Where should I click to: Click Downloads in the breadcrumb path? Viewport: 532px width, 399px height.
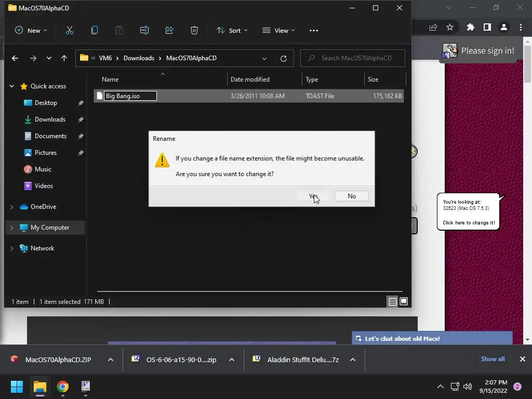[x=139, y=58]
